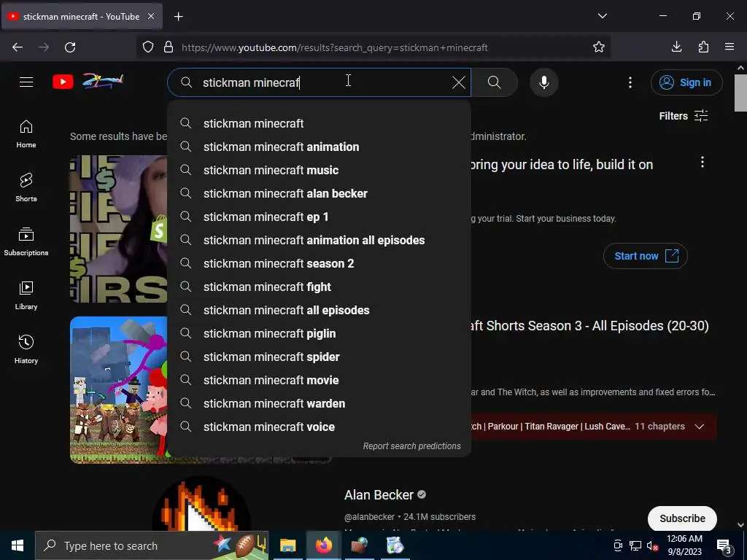Bookmark this page with the star icon
The height and width of the screenshot is (560, 747).
pos(598,47)
